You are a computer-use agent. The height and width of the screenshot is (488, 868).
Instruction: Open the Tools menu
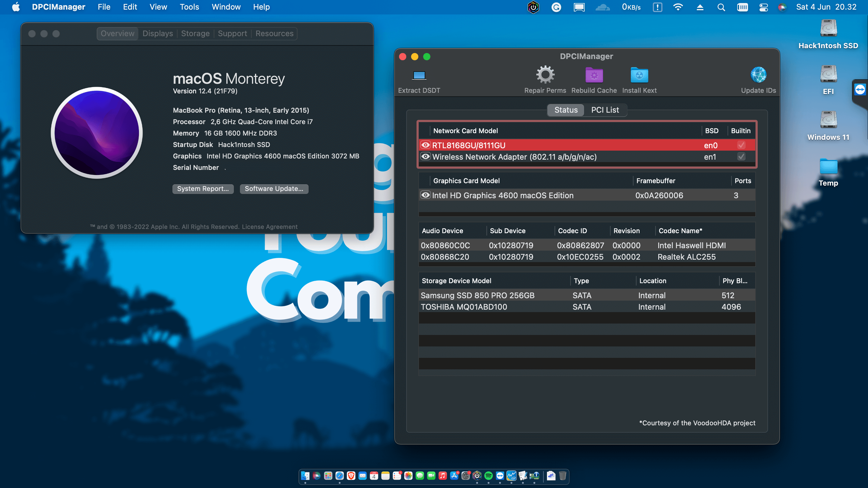[189, 7]
